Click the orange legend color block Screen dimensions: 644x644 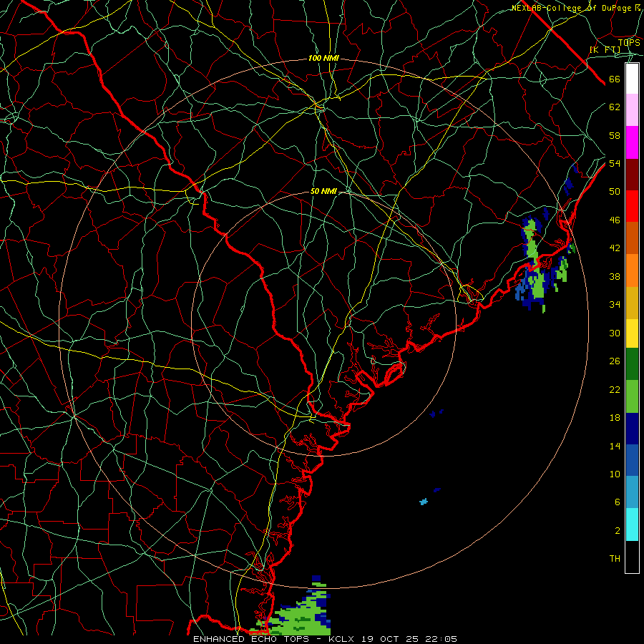(x=632, y=270)
